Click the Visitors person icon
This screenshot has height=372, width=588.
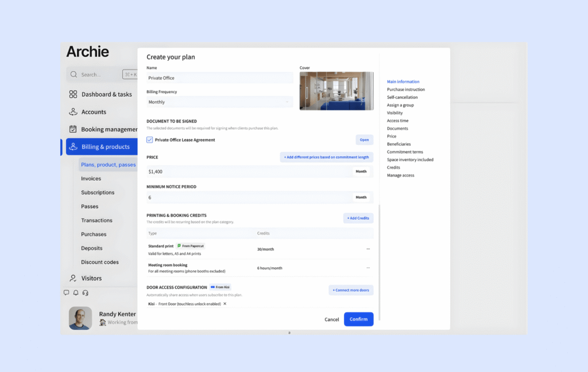[73, 278]
